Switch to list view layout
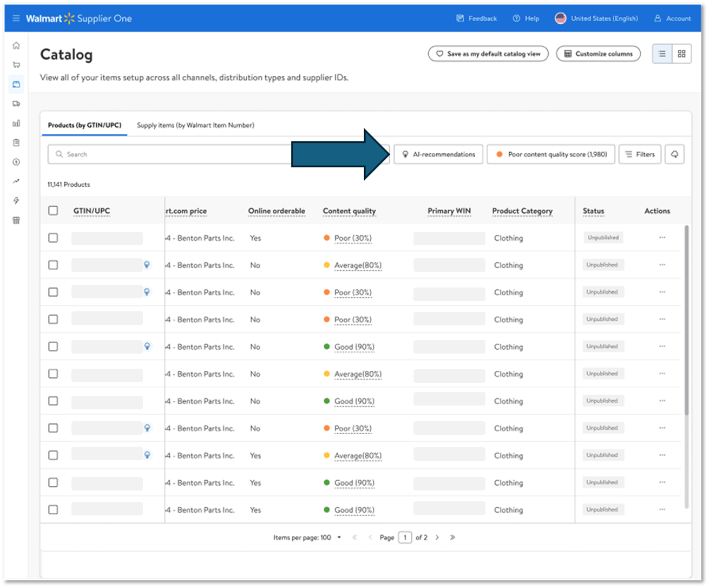This screenshot has height=588, width=709. click(x=662, y=54)
